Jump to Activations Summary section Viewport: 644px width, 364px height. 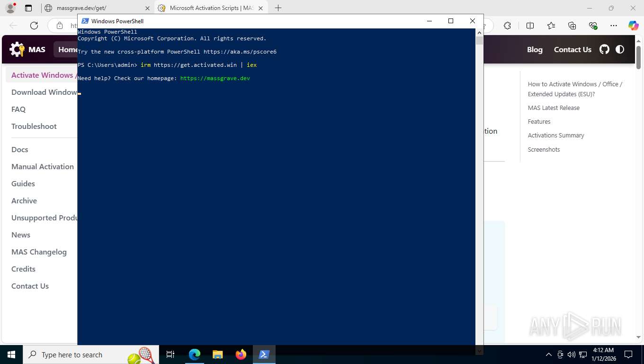click(x=556, y=135)
